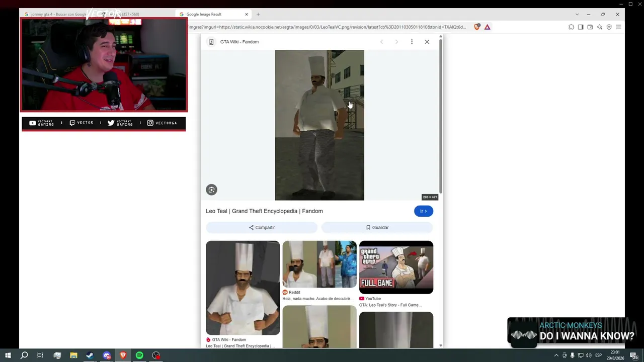Search image with Google Lens icon
This screenshot has height=362, width=644.
pyautogui.click(x=211, y=190)
